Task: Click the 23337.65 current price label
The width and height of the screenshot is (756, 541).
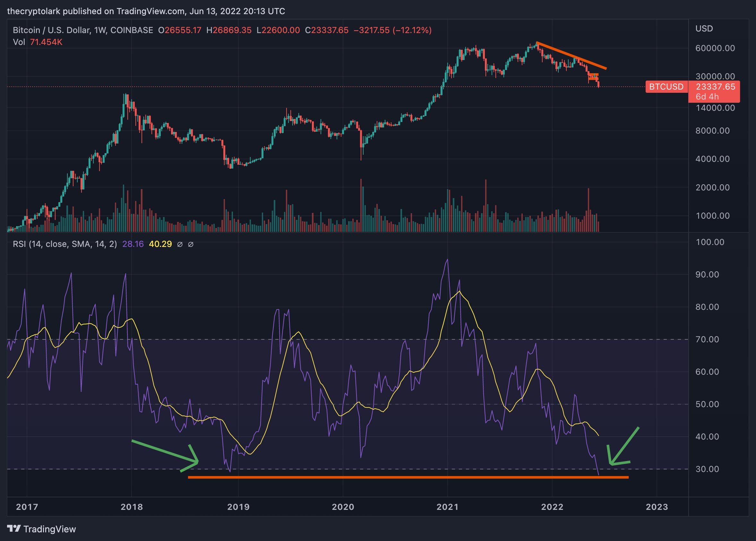Action: [715, 87]
